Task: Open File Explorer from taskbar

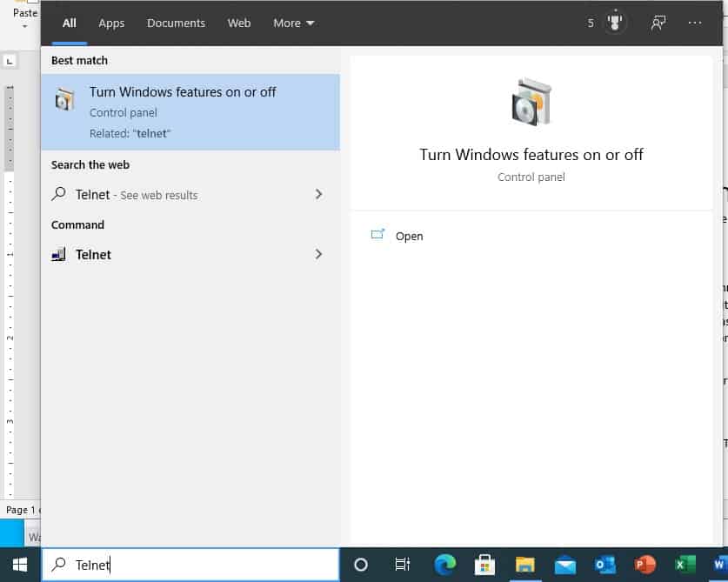Action: pos(524,565)
